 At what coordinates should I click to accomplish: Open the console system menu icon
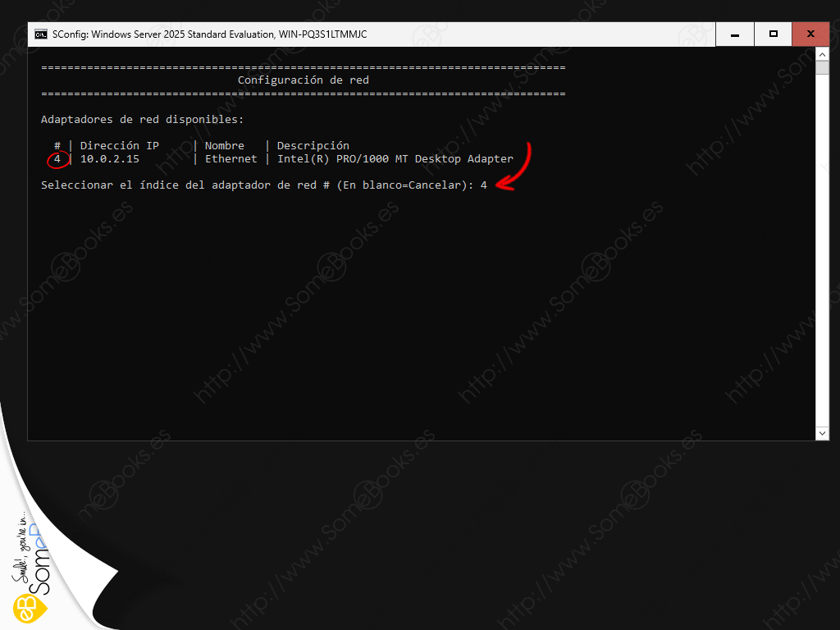click(x=40, y=34)
